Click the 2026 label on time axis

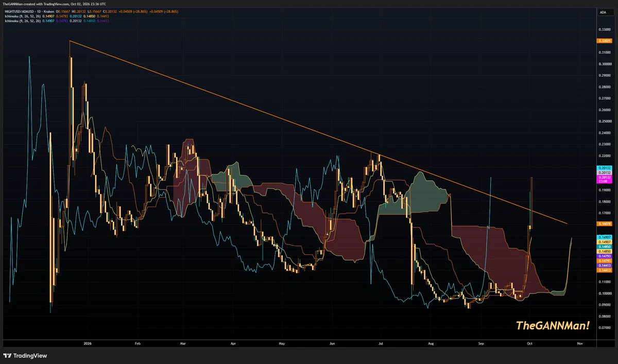87,342
